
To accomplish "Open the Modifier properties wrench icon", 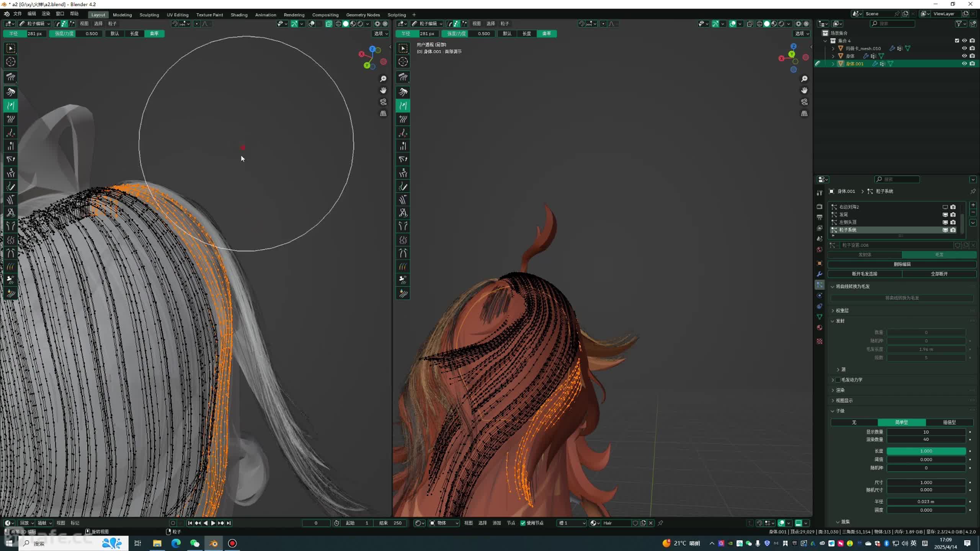I will [x=820, y=274].
